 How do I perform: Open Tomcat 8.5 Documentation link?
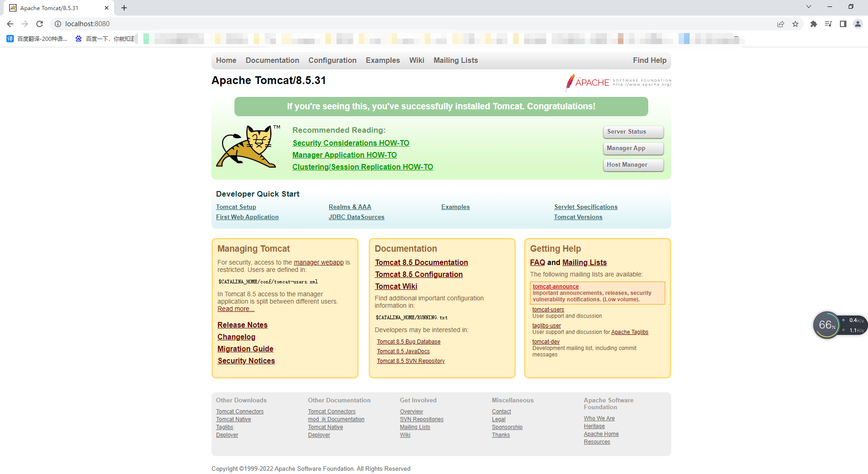(x=421, y=263)
